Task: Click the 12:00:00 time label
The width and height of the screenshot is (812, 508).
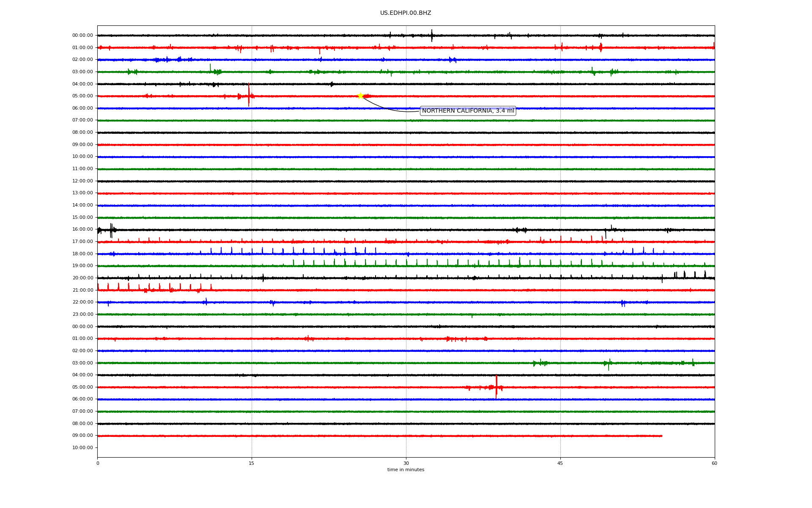Action: [x=82, y=181]
